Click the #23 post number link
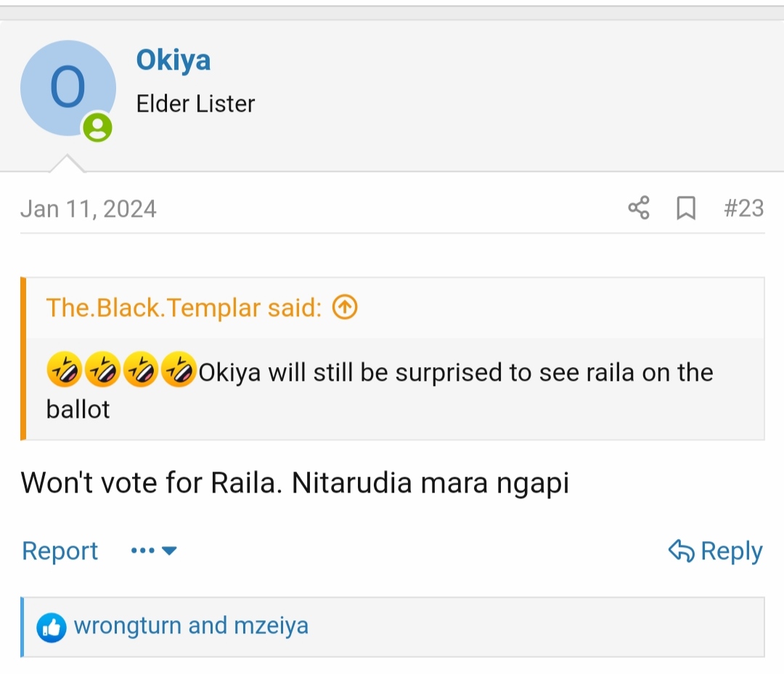784x674 pixels. 744,209
